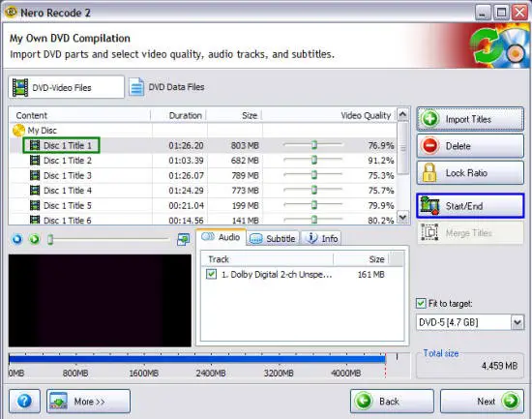Open the Start/End trimming tool
This screenshot has width=532, height=419.
click(470, 206)
